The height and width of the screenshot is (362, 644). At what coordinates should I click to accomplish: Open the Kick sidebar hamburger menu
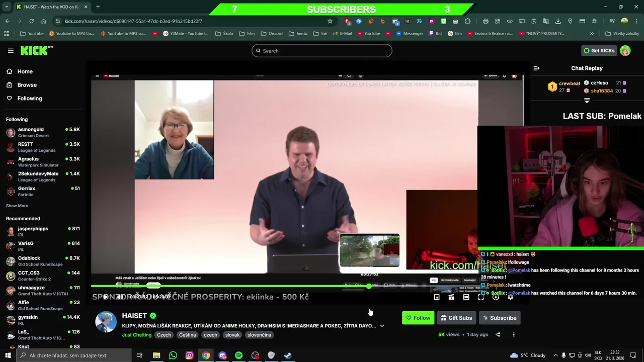[11, 51]
